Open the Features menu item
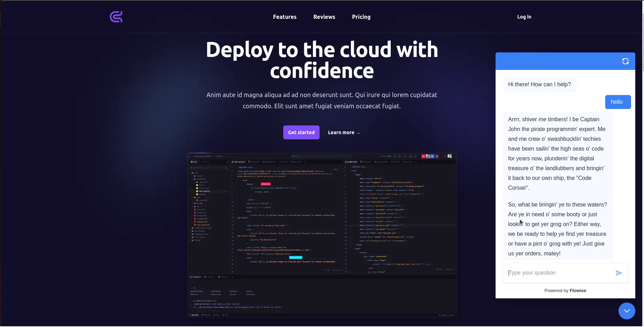Viewport: 644px width, 327px height. click(285, 17)
